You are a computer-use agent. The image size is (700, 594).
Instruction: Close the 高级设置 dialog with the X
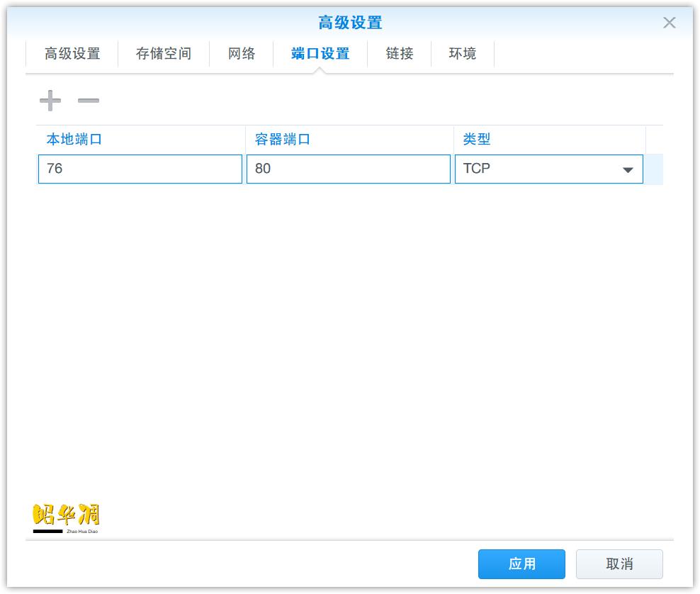[669, 23]
